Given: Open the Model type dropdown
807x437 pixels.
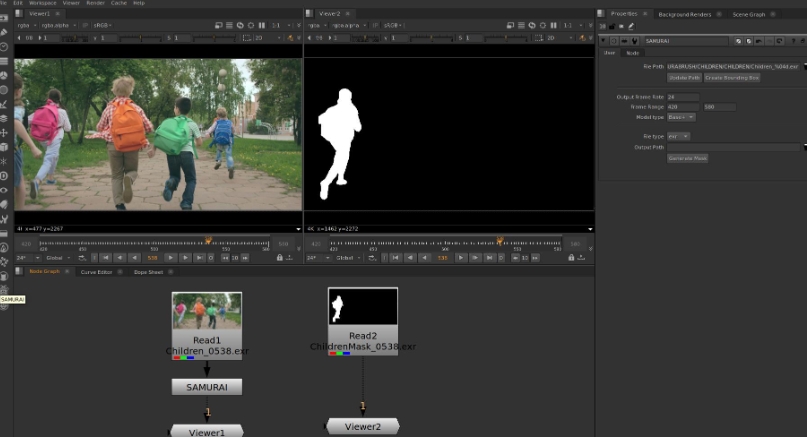Looking at the screenshot, I should click(x=681, y=117).
